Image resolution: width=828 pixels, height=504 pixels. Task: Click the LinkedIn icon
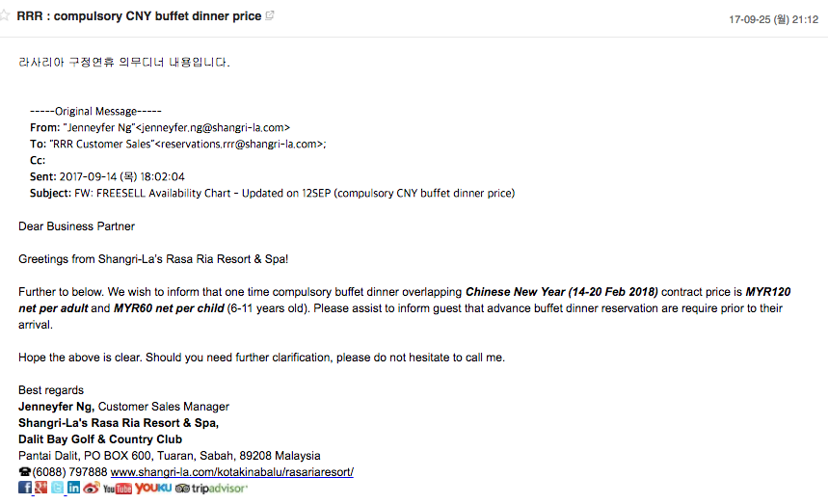(x=74, y=488)
